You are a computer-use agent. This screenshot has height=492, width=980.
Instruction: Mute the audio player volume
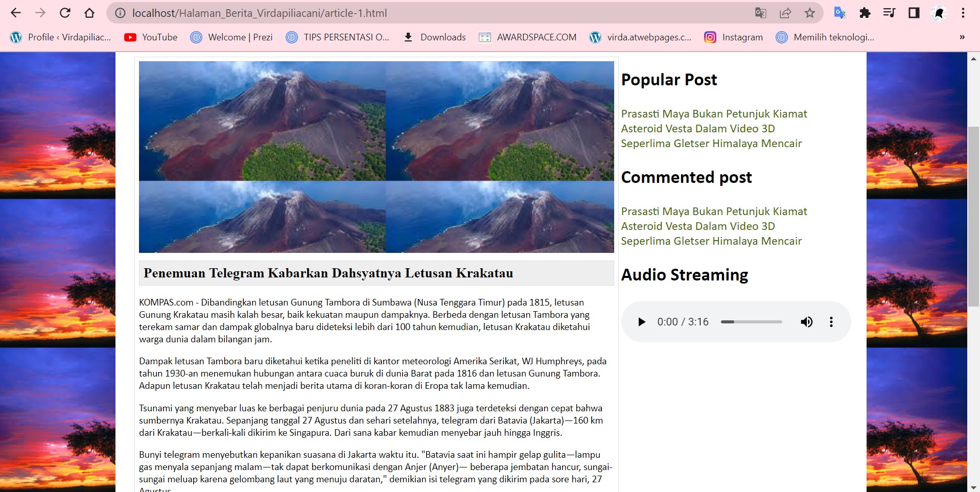pyautogui.click(x=806, y=322)
